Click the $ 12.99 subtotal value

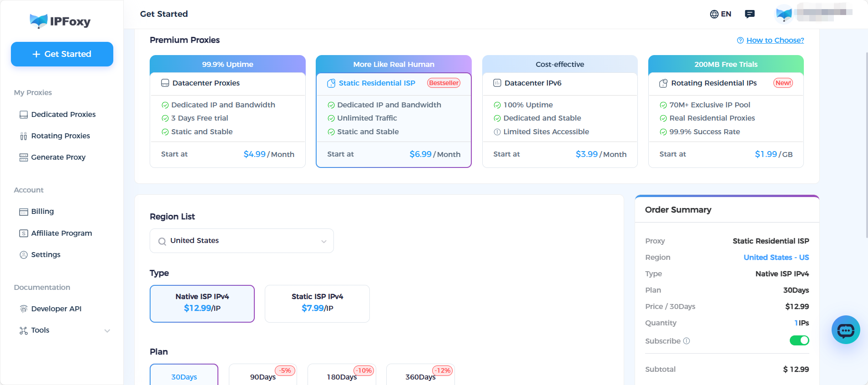[x=796, y=370]
